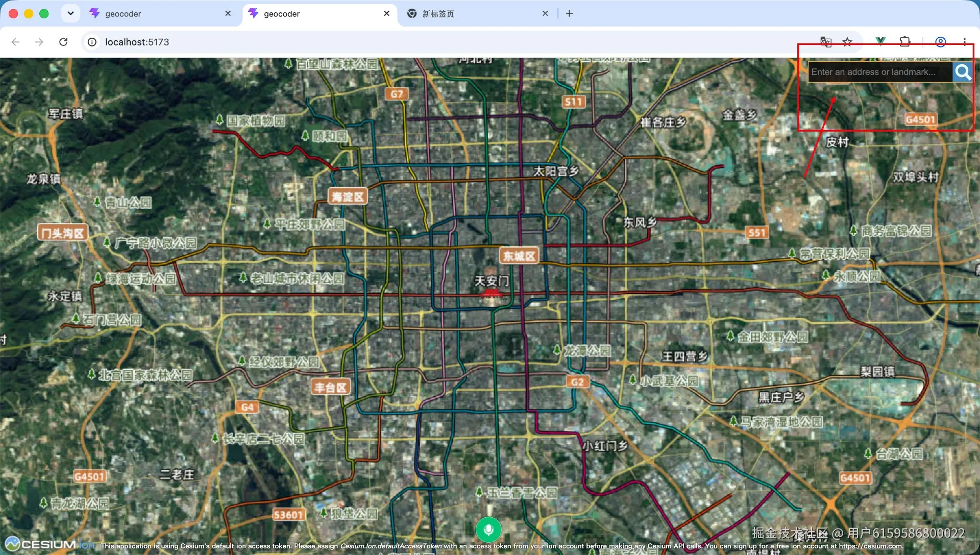Close the 新标签页 tab
Viewport: 980px width, 555px height.
pyautogui.click(x=545, y=14)
